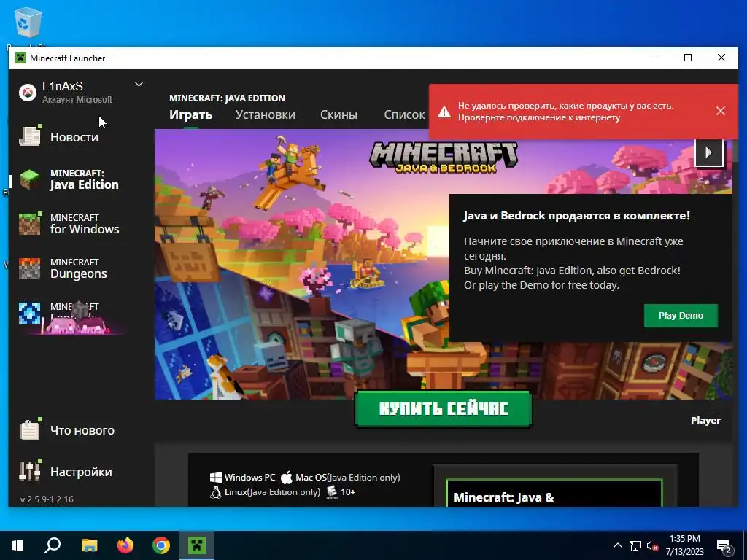The width and height of the screenshot is (747, 560).
Task: Click the warning triangle in the error banner
Action: tap(444, 112)
